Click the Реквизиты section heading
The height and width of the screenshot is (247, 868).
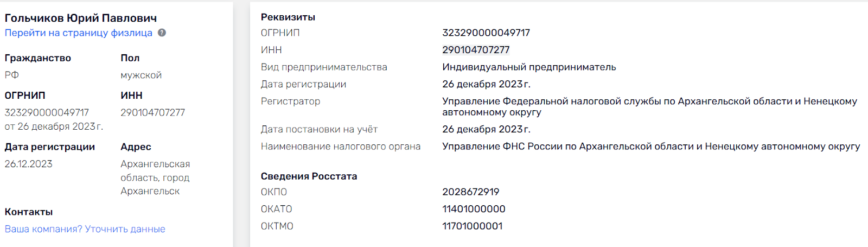coord(288,17)
